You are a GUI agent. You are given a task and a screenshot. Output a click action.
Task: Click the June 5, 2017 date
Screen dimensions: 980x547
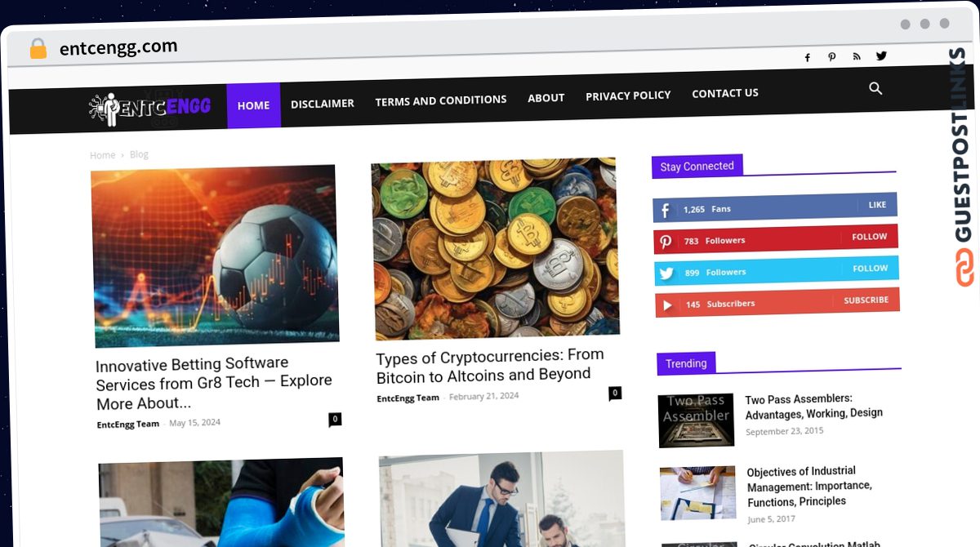point(772,519)
